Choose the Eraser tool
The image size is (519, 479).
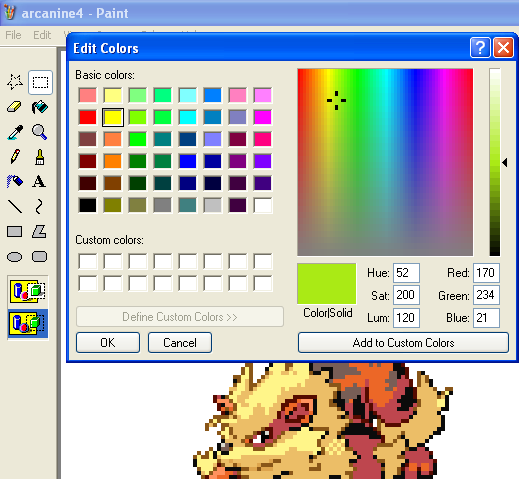click(x=15, y=107)
